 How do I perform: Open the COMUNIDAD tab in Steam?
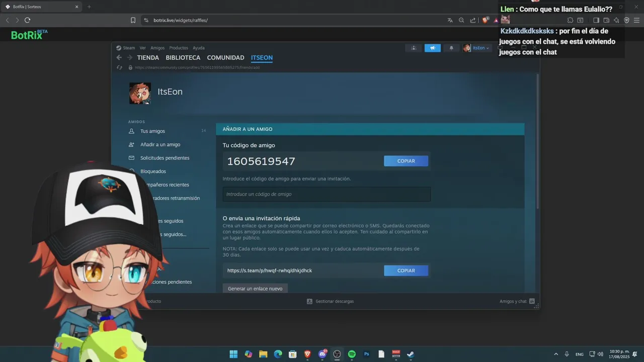coord(225,58)
